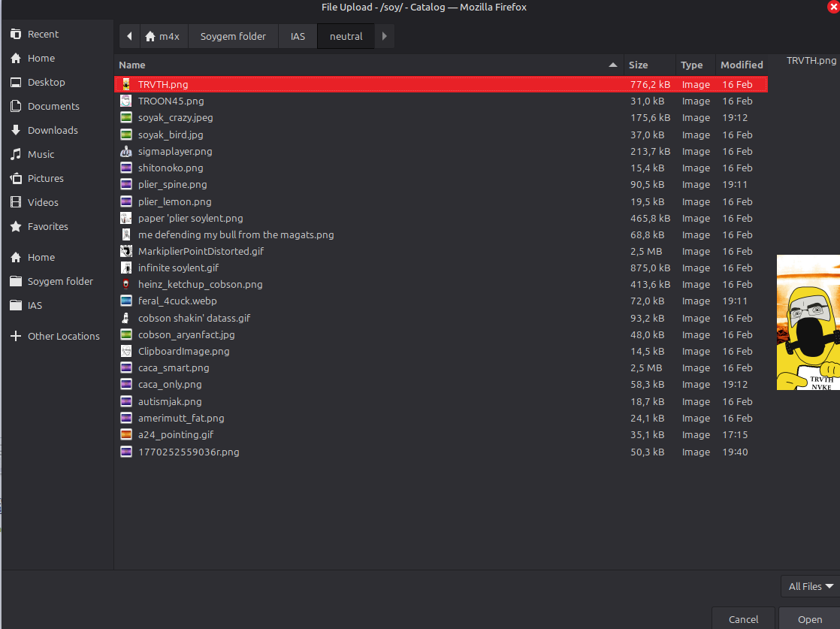Toggle the Name column sort arrow

[x=613, y=65]
